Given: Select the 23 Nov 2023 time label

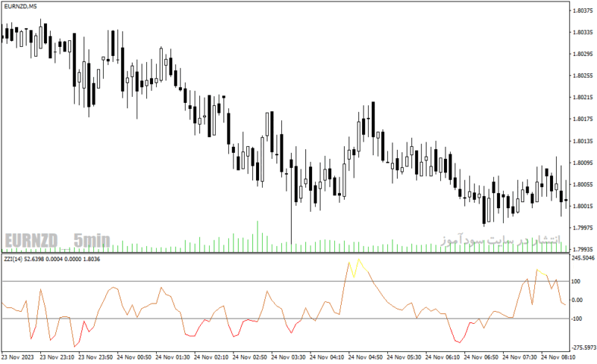Looking at the screenshot, I should 17,357.
